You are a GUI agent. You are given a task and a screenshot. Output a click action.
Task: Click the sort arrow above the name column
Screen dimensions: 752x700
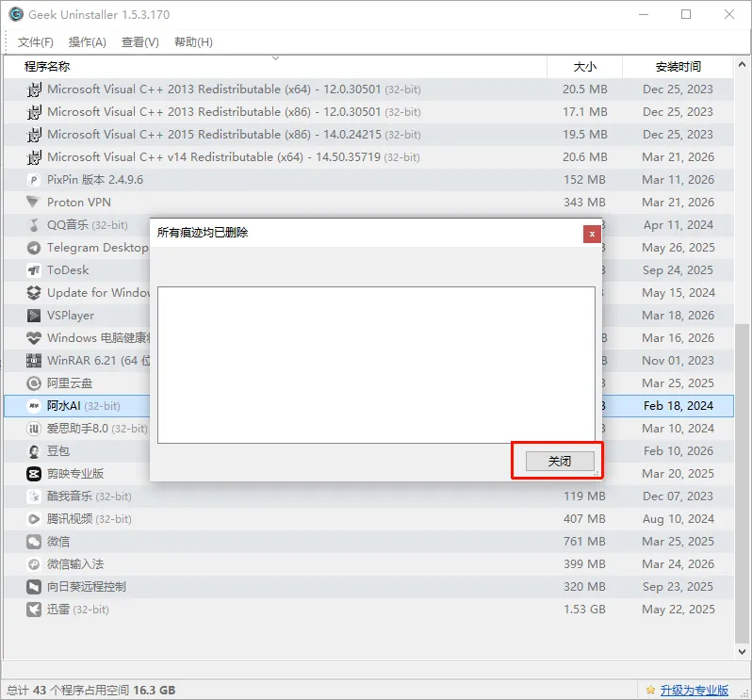pyautogui.click(x=275, y=58)
